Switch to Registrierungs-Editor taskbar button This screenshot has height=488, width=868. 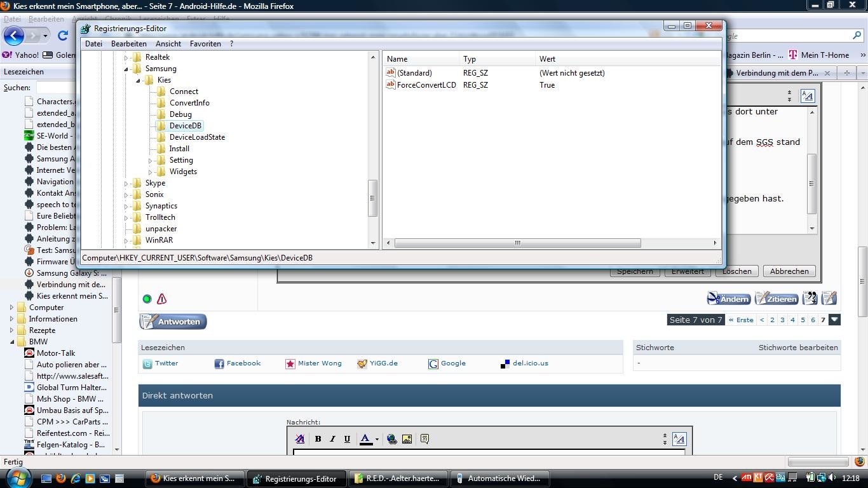[297, 478]
